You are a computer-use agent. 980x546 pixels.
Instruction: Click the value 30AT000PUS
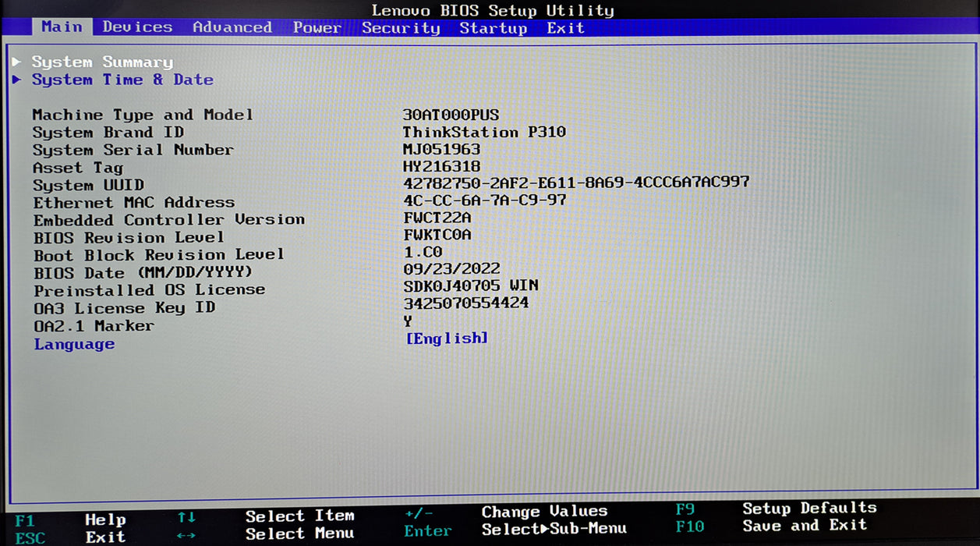pos(451,115)
